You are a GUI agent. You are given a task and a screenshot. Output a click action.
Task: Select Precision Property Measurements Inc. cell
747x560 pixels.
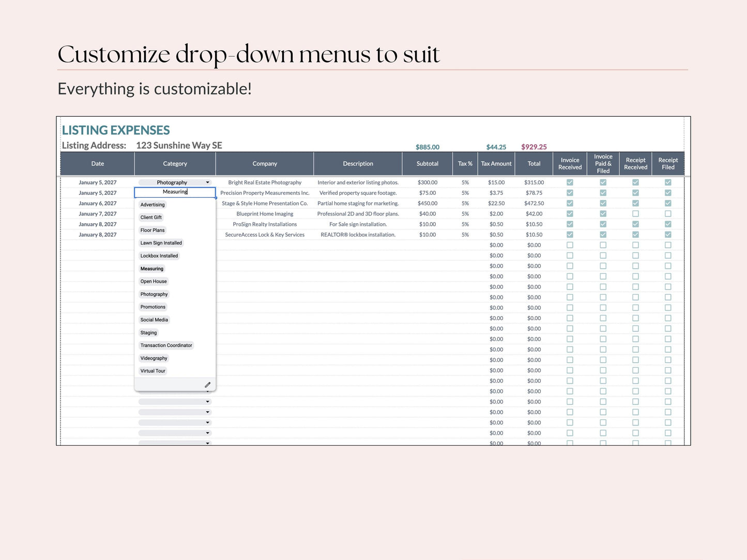pos(265,193)
